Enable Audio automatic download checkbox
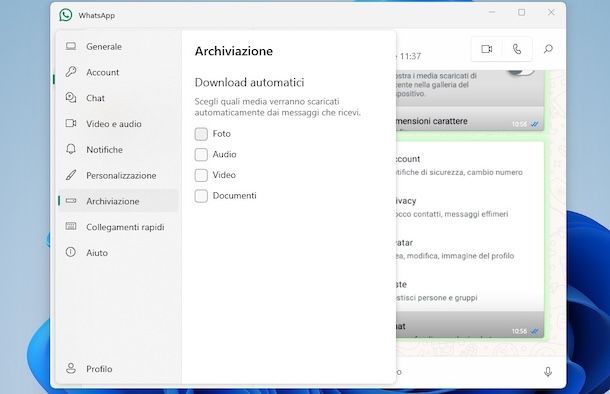Image resolution: width=610 pixels, height=394 pixels. pos(201,155)
